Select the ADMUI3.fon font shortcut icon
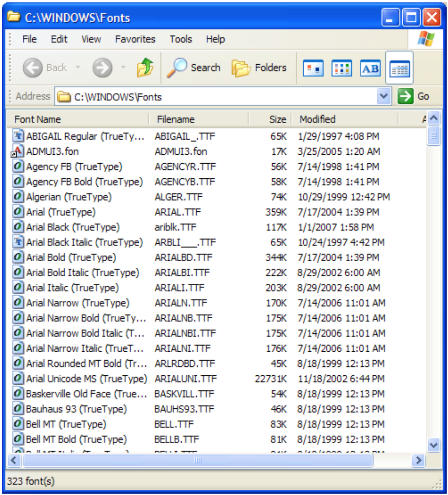This screenshot has width=448, height=495. pos(17,151)
